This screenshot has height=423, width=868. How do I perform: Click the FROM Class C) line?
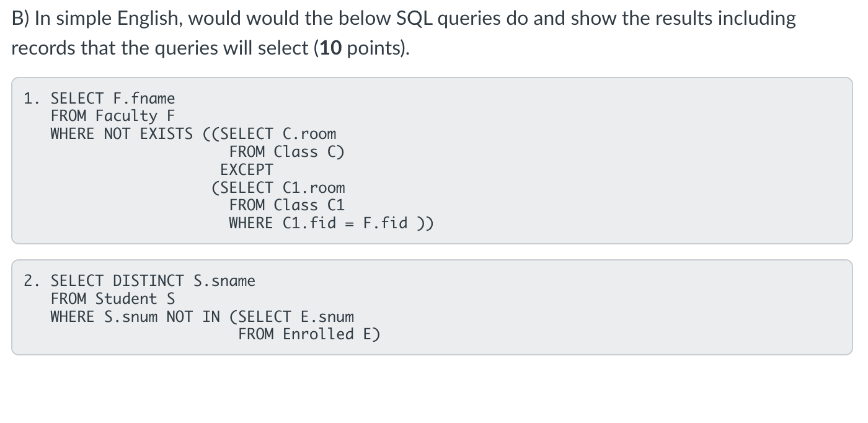[x=286, y=152]
